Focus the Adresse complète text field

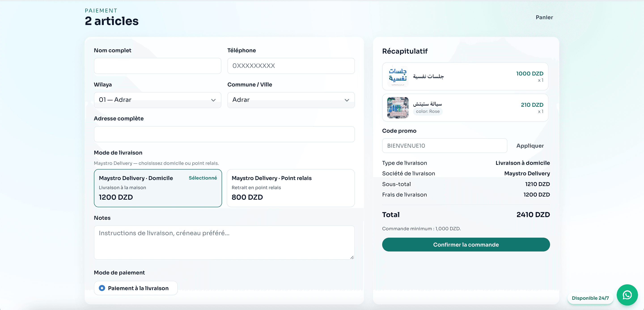pos(224,134)
